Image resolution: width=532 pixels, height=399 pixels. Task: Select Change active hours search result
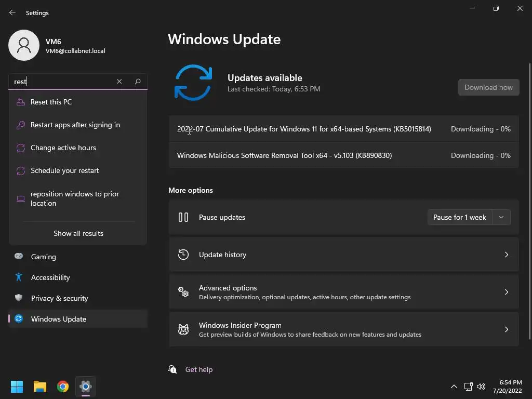78,148
